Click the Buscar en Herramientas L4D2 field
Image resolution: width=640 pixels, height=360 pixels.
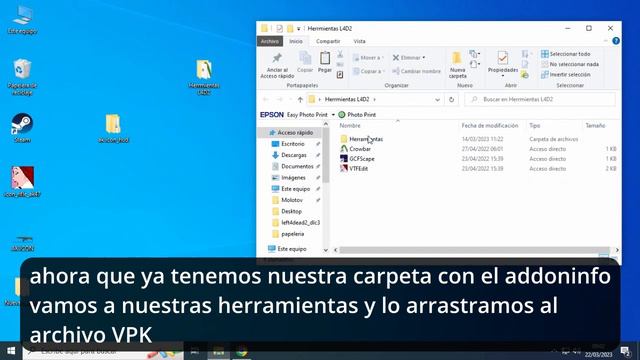(x=540, y=99)
